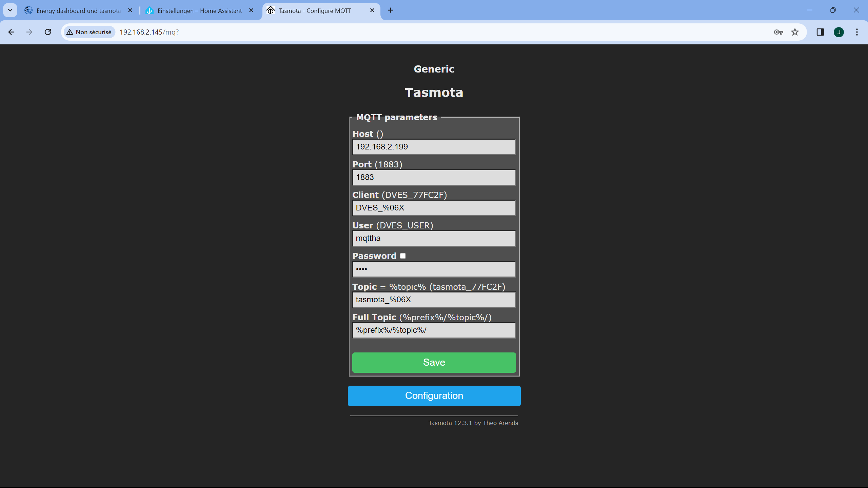Click the Topic field with tasmota_%06X
The image size is (868, 488).
(x=434, y=300)
